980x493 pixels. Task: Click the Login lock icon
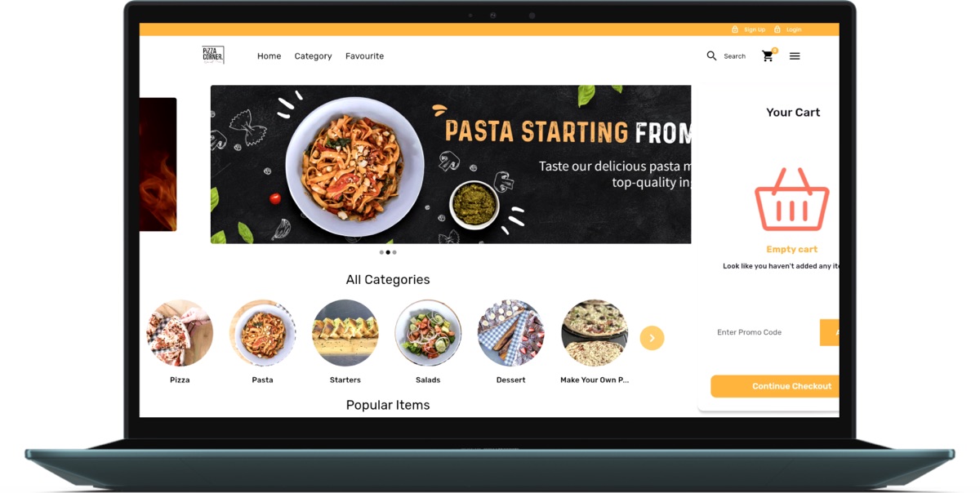[777, 29]
